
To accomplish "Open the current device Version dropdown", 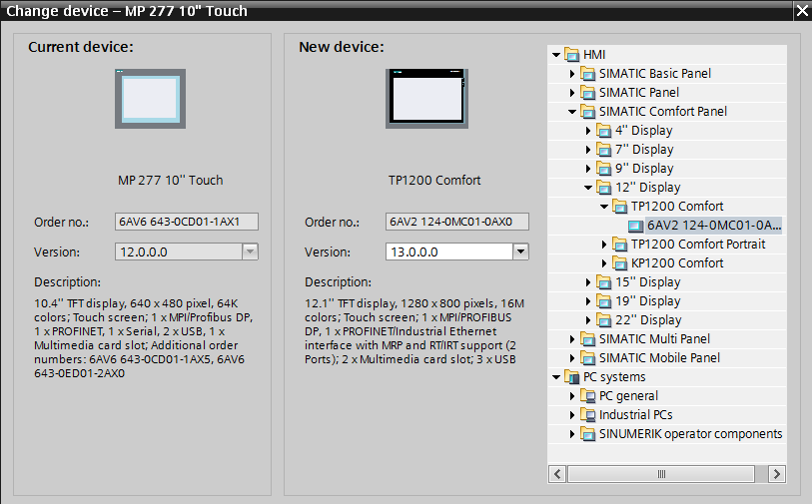I will pyautogui.click(x=250, y=252).
